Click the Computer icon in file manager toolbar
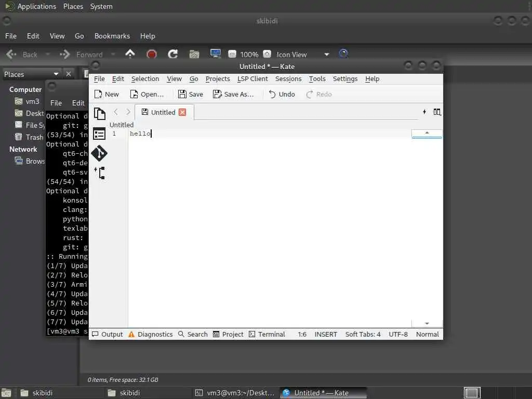Image resolution: width=532 pixels, height=399 pixels. click(216, 54)
